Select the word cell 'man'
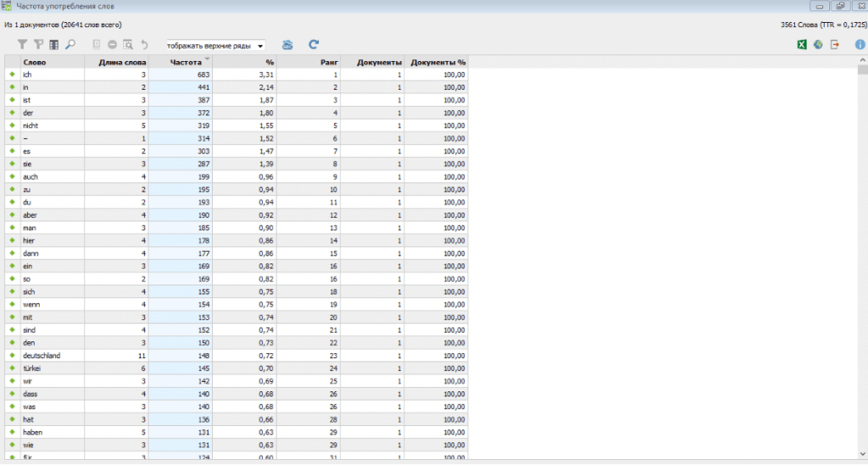The image size is (868, 465). pyautogui.click(x=52, y=228)
